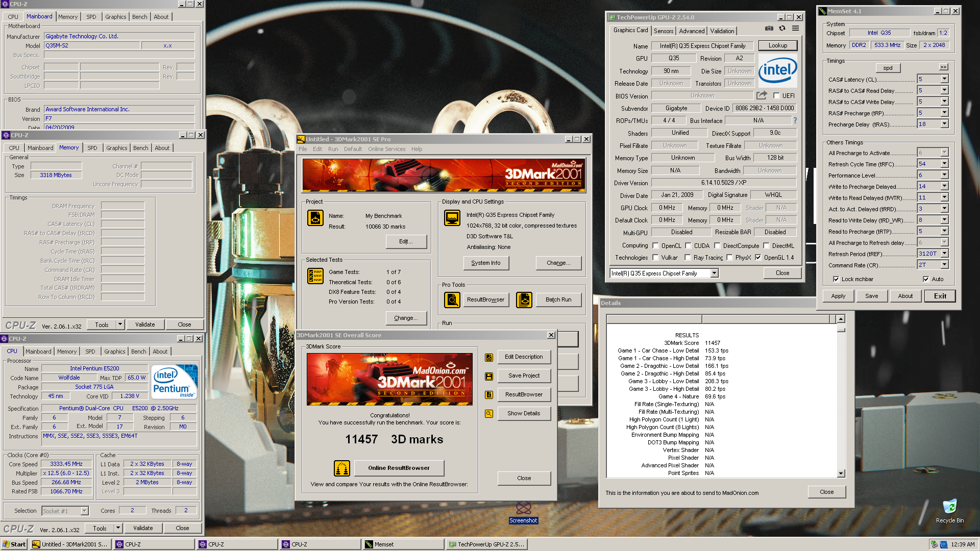Click the Display and CPU Settings monitor icon

[x=452, y=218]
